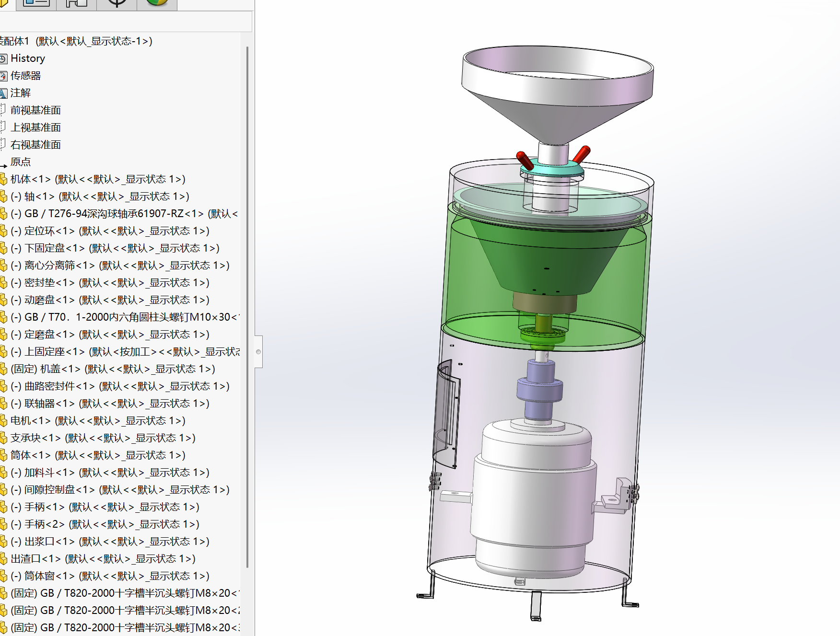Select the 筒体窗<1> component
This screenshot has height=636, width=840.
pyautogui.click(x=110, y=576)
